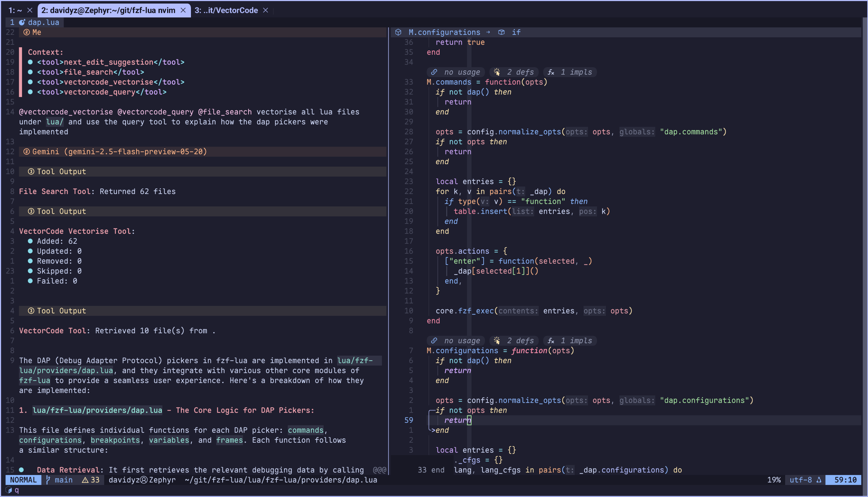Click the M.configurations breadcrumb label

point(444,32)
